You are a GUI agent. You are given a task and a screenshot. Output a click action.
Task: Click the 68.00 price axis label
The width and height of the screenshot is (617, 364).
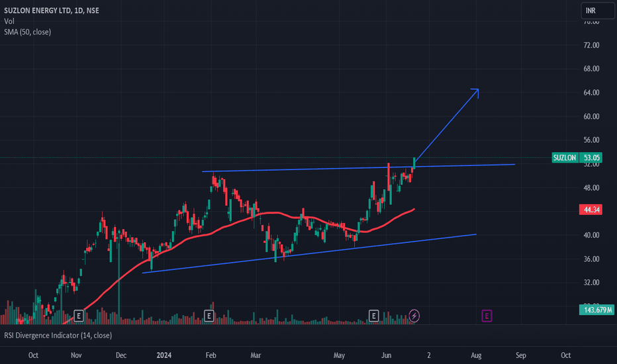tap(591, 69)
